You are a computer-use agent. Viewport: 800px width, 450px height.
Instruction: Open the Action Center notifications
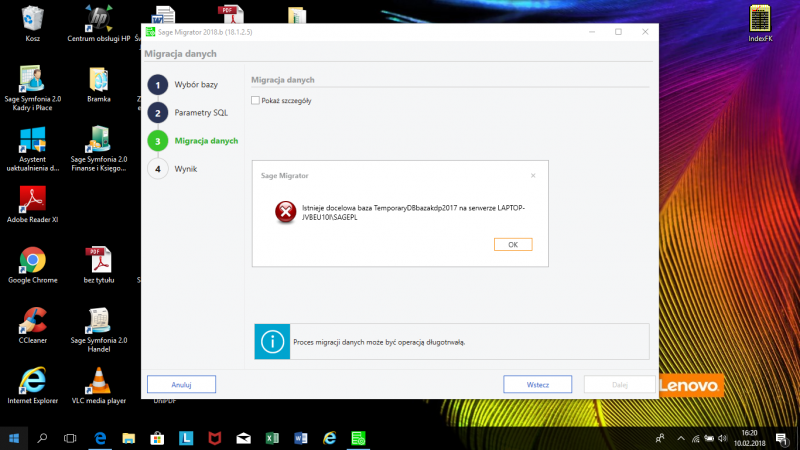coord(781,438)
